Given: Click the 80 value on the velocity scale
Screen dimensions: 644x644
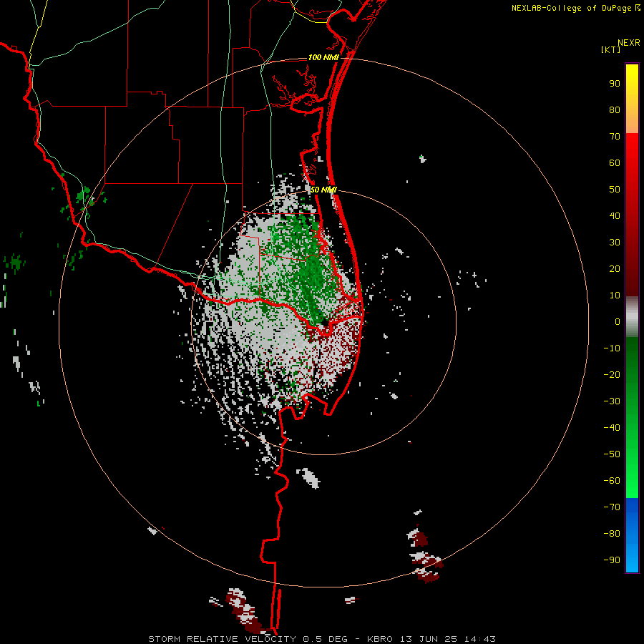Looking at the screenshot, I should pos(615,109).
